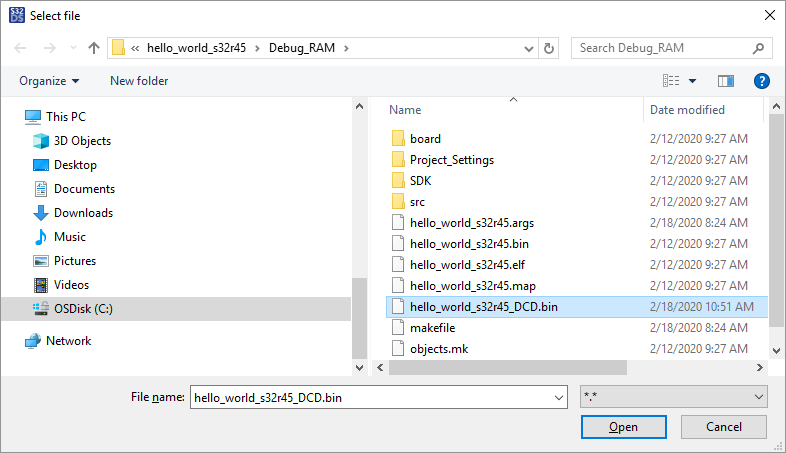Expand the breadcrumb overflow chevrons
The image size is (786, 453).
coord(135,48)
